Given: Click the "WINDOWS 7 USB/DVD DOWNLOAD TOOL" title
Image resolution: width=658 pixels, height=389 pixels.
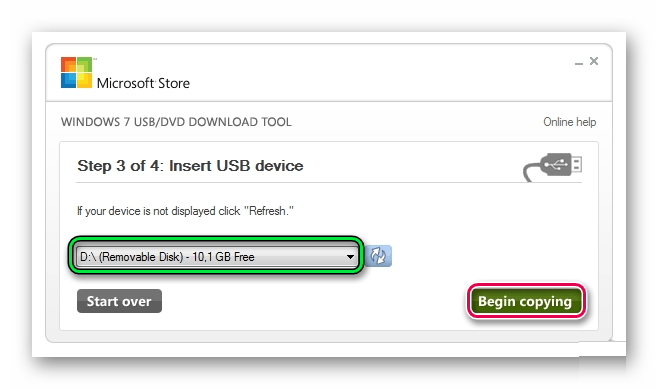Looking at the screenshot, I should point(176,122).
